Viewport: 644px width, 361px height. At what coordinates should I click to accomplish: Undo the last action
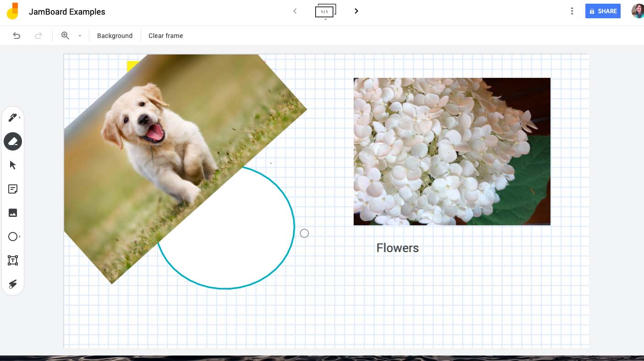pyautogui.click(x=16, y=36)
